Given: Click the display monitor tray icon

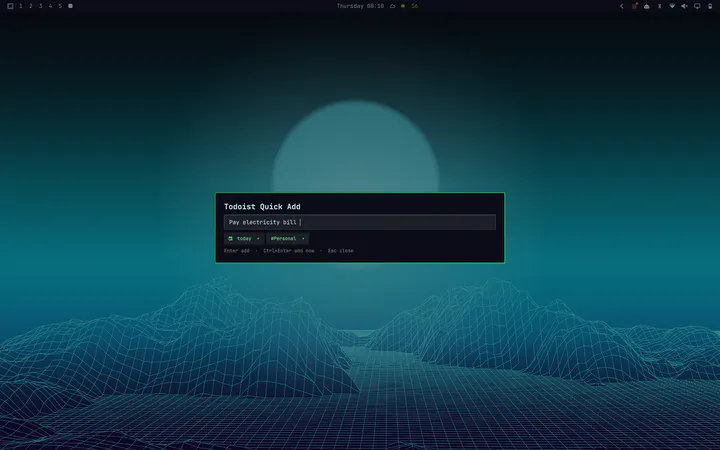Looking at the screenshot, I should tap(697, 6).
